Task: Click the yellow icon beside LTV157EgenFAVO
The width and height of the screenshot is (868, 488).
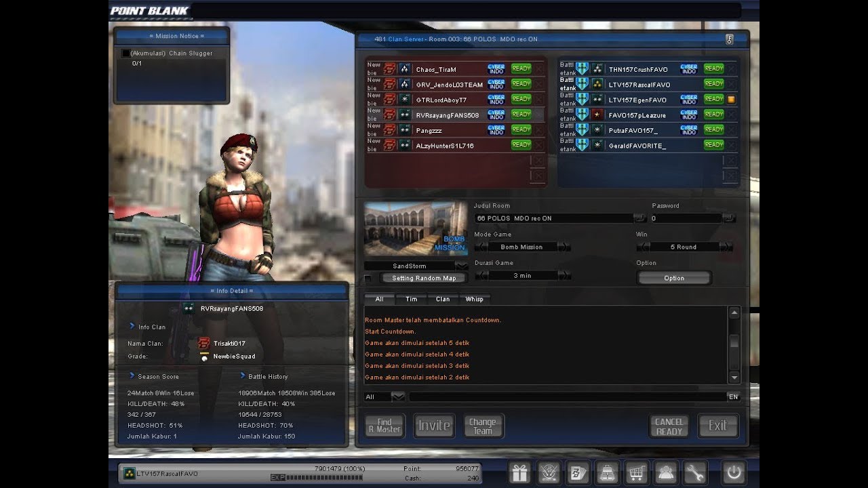Action: tap(732, 100)
